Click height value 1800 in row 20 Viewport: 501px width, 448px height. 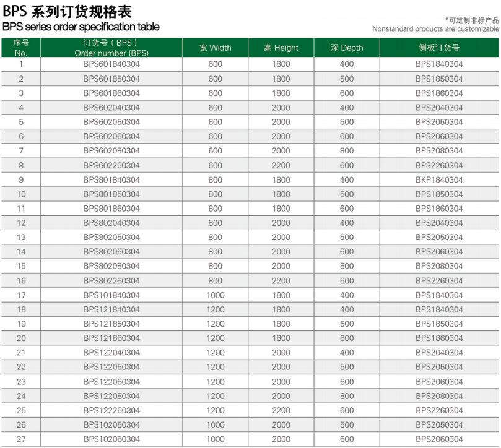click(x=281, y=338)
